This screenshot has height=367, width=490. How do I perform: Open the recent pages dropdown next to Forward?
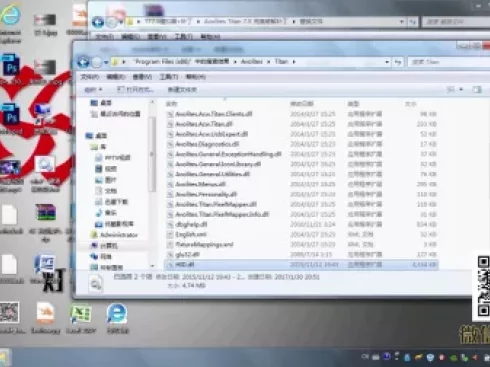tap(106, 62)
